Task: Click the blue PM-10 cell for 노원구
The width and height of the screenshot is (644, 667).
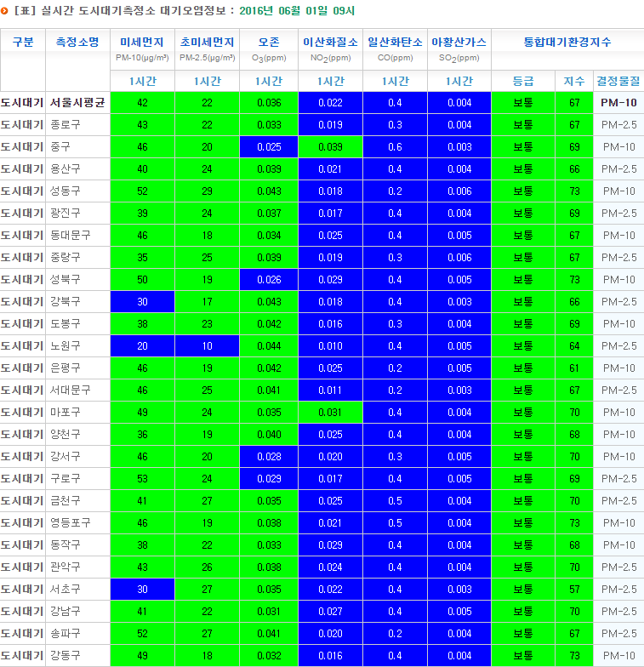Action: (142, 345)
